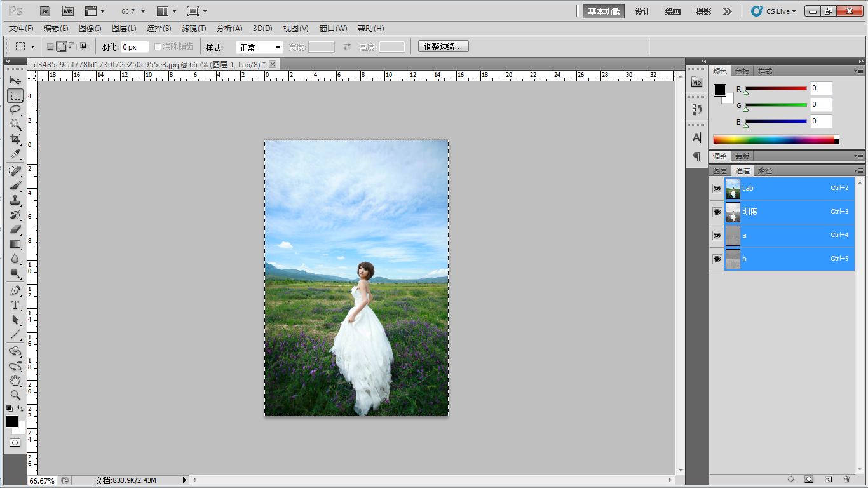Expand the zoom level 66.7 dropdown

143,11
